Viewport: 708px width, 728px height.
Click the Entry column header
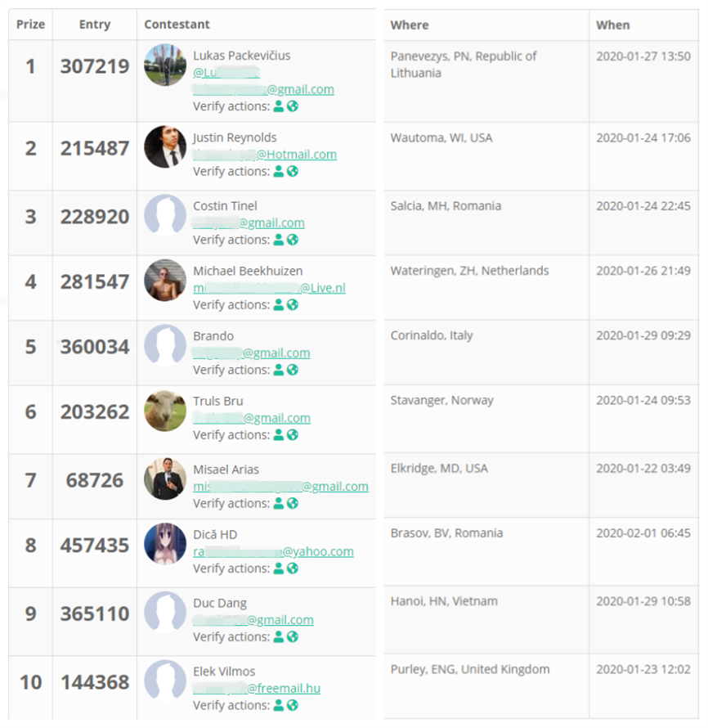[x=95, y=25]
